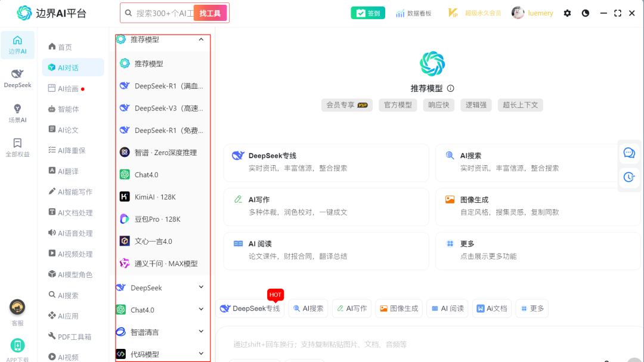Toggle dark mode moon icon
This screenshot has height=362, width=644.
[586, 13]
